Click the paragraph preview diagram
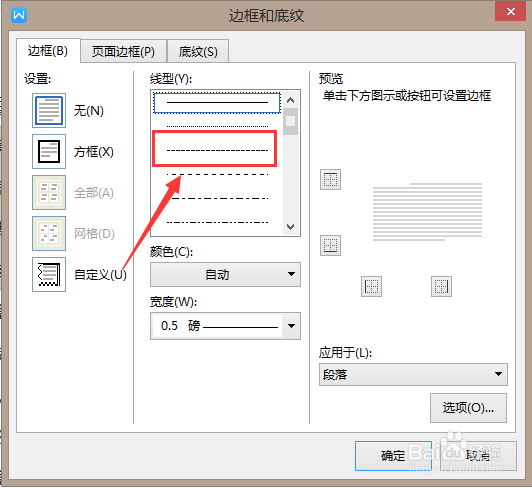The image size is (532, 488). (427, 212)
